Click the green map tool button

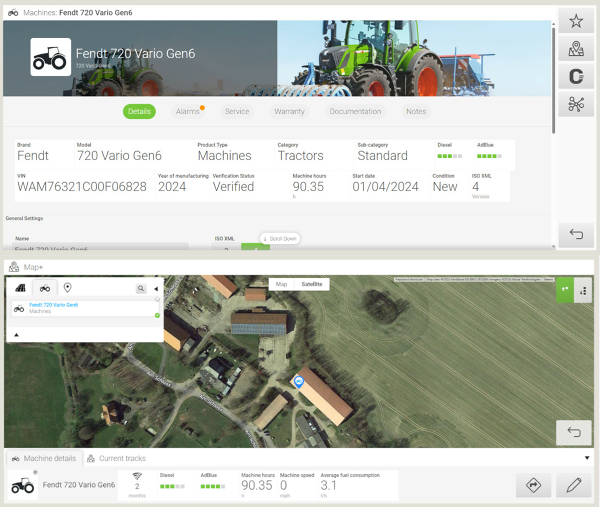coord(565,289)
